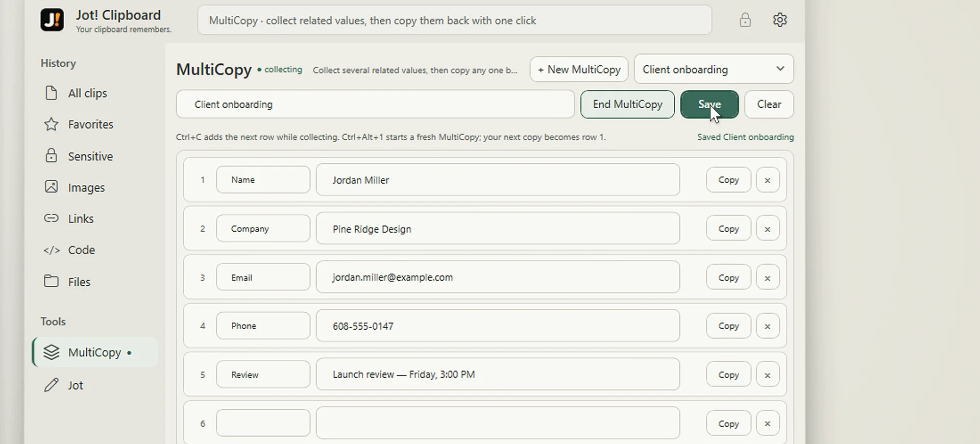Select the MultiCopy tool in sidebar
The width and height of the screenshot is (980, 444).
(96, 352)
